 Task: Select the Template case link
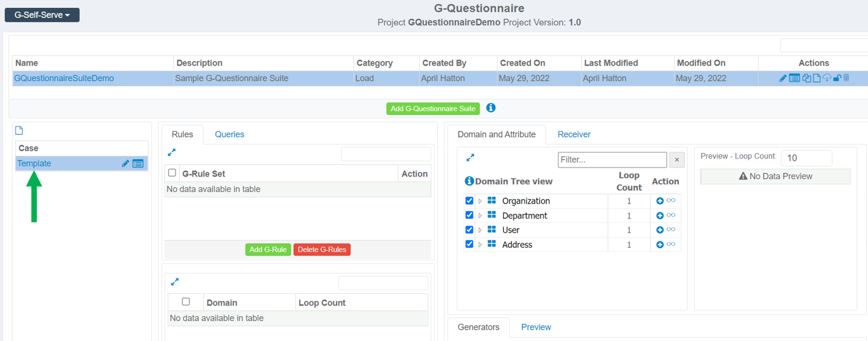coord(34,163)
